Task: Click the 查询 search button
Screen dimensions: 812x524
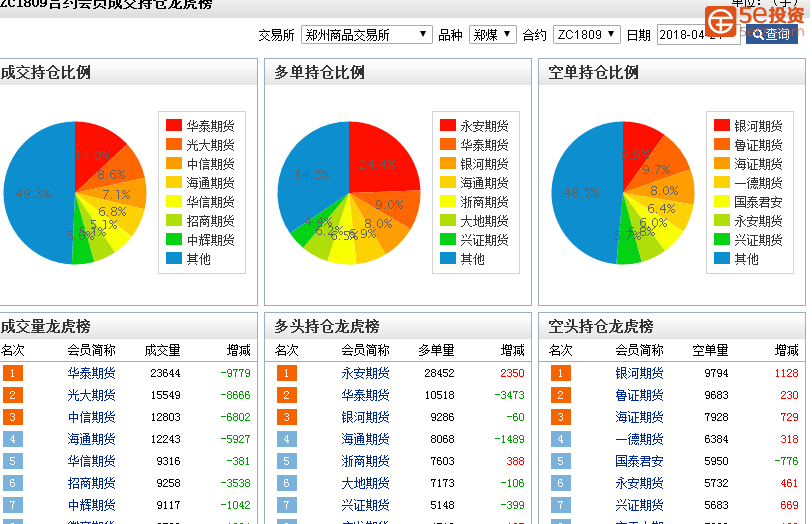Action: (x=771, y=34)
